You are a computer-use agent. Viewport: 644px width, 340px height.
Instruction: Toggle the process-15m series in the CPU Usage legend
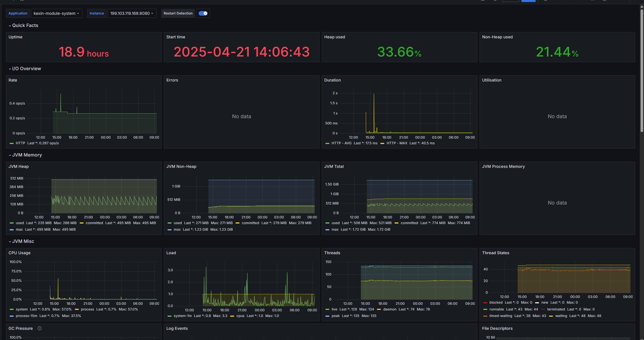pos(26,316)
